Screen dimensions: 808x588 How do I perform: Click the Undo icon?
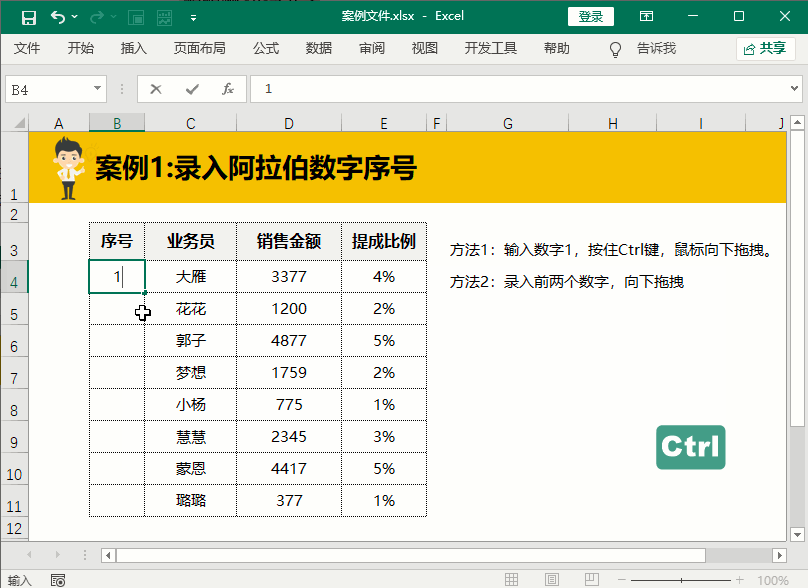click(60, 16)
